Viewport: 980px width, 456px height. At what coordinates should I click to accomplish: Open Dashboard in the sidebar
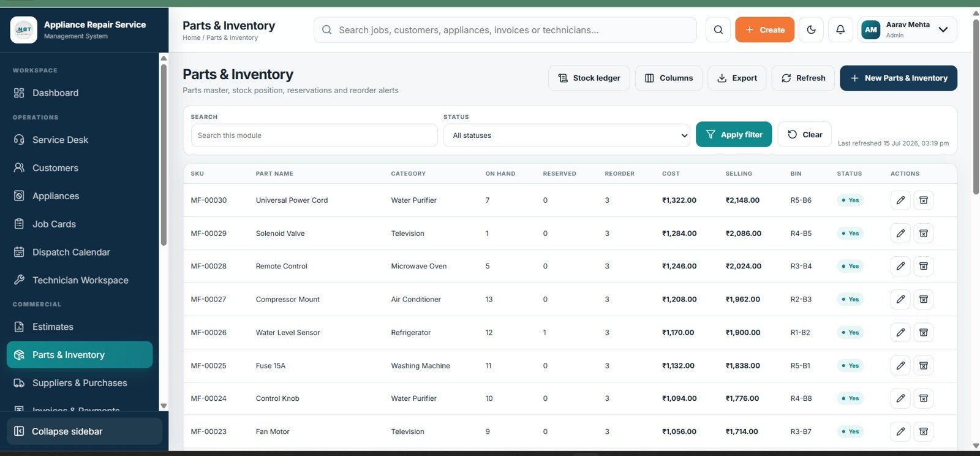click(x=80, y=93)
